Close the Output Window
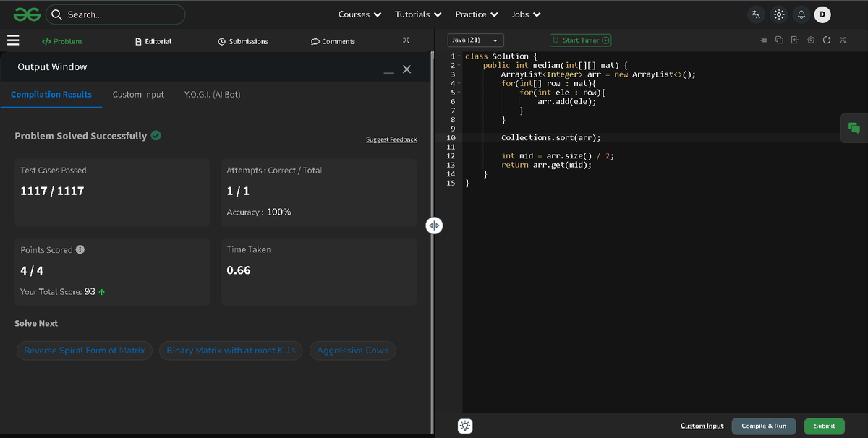868x438 pixels. point(407,69)
